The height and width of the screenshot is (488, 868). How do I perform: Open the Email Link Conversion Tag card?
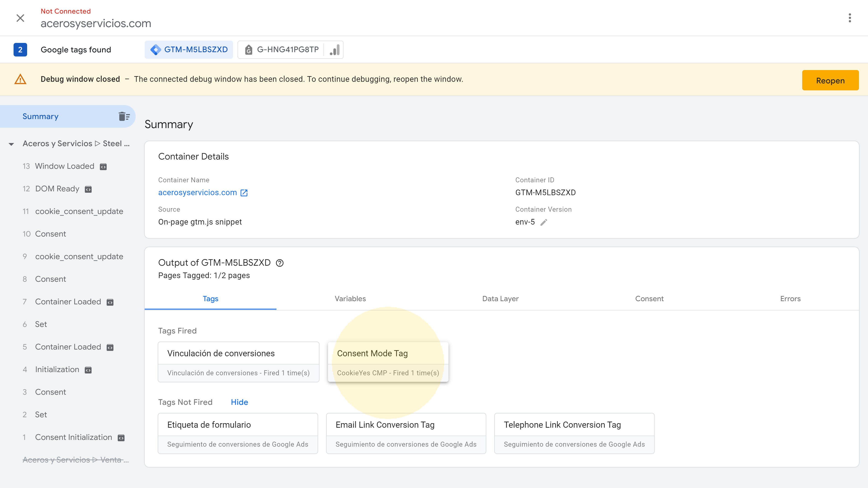point(406,434)
